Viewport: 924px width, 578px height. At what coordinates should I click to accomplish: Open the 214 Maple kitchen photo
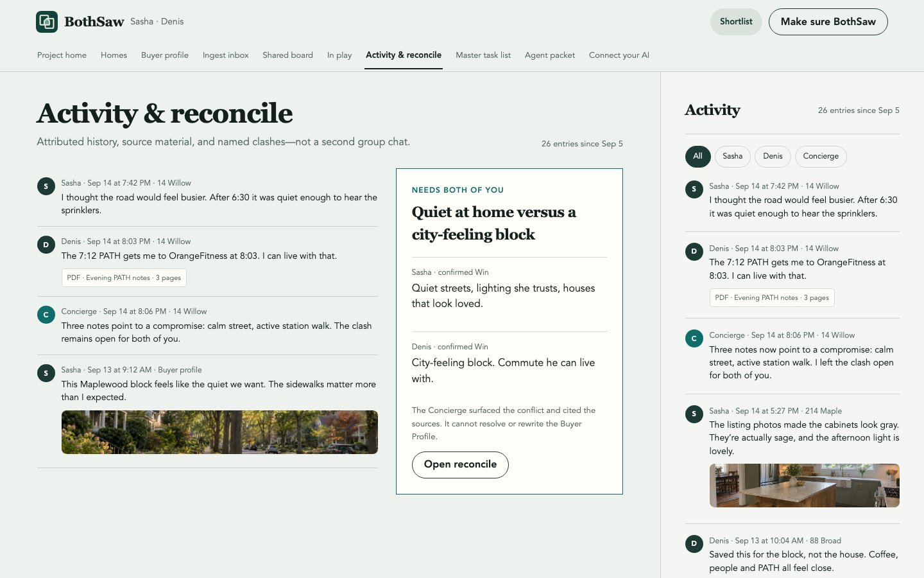pyautogui.click(x=805, y=486)
